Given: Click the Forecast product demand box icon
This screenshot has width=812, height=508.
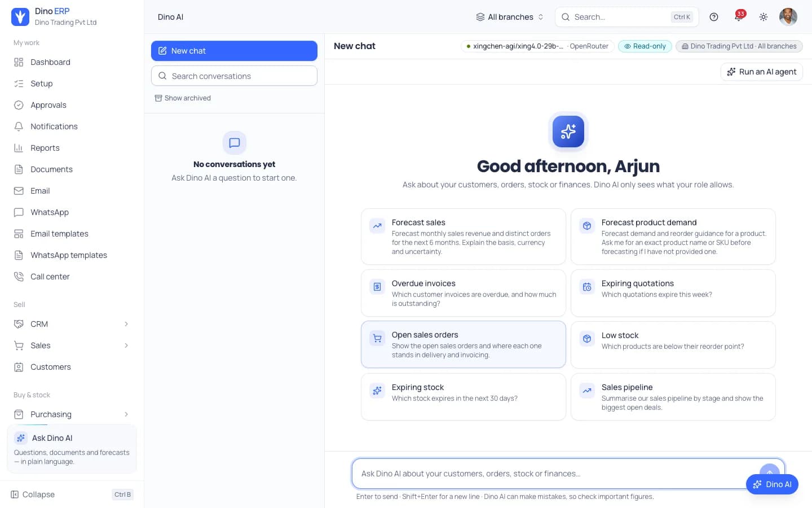Looking at the screenshot, I should pyautogui.click(x=587, y=226).
